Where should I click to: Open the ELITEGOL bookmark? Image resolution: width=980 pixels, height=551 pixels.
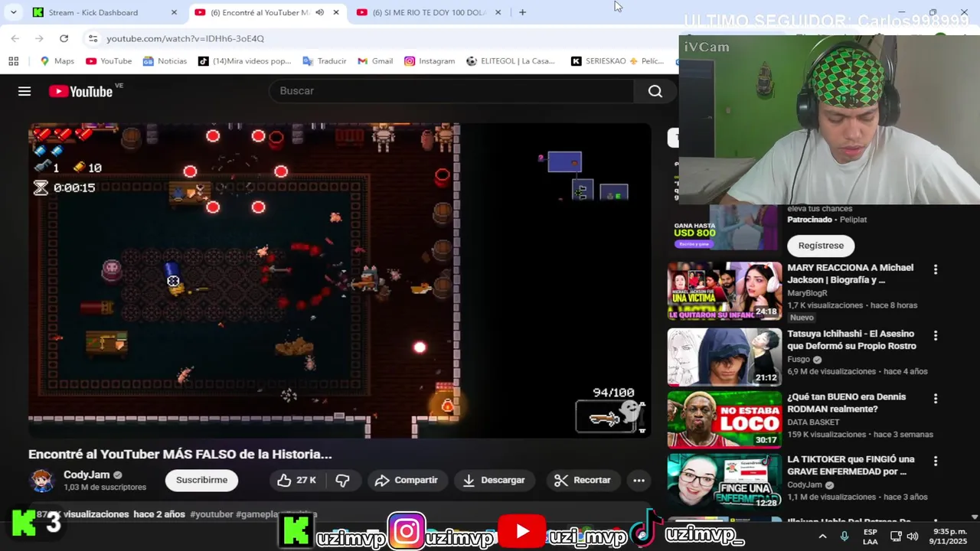point(511,61)
